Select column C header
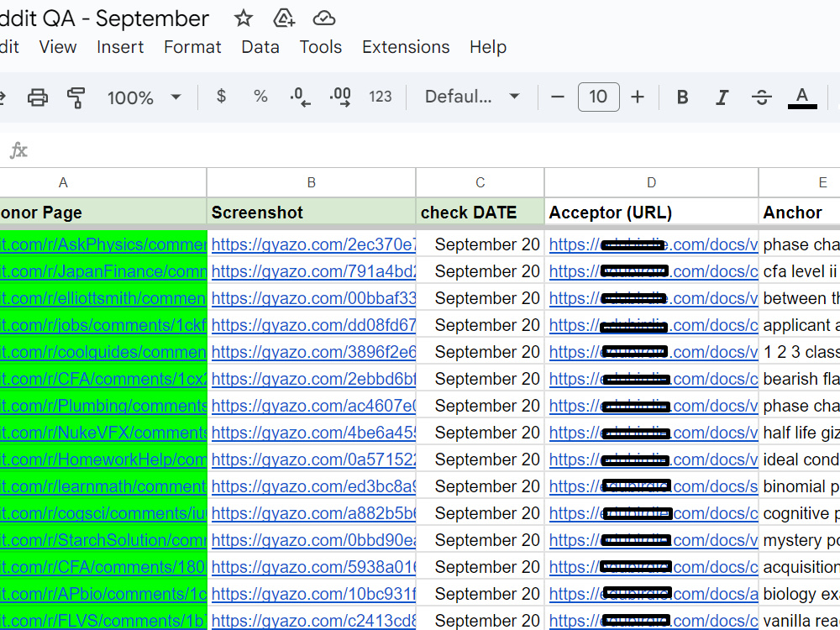Screen dimensions: 840x630 480,182
